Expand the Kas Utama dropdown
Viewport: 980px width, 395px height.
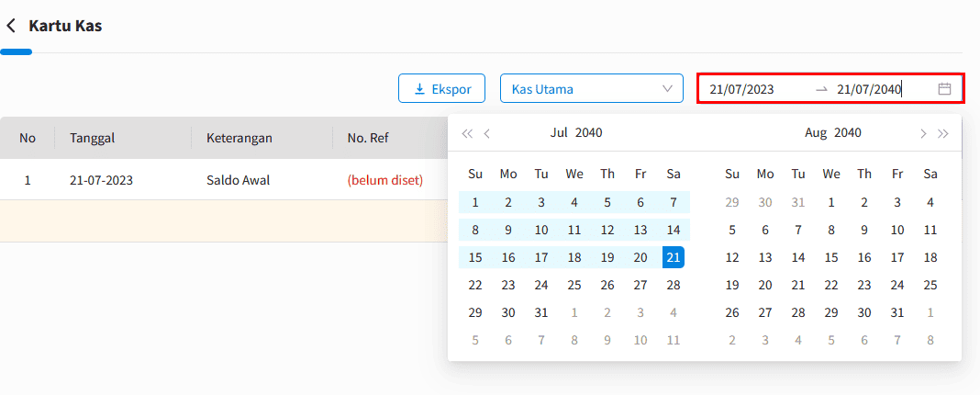pyautogui.click(x=591, y=89)
